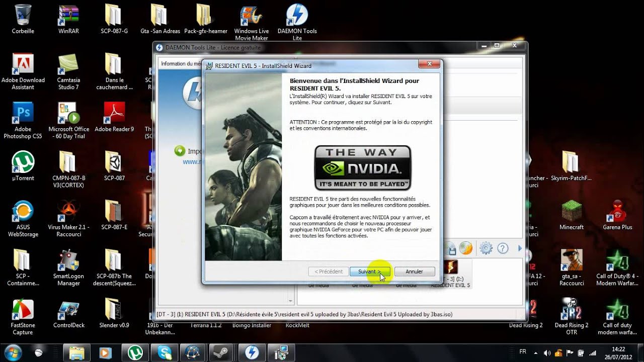
Task: Click the Resident Evil 5 artwork in the wizard
Action: [x=243, y=167]
